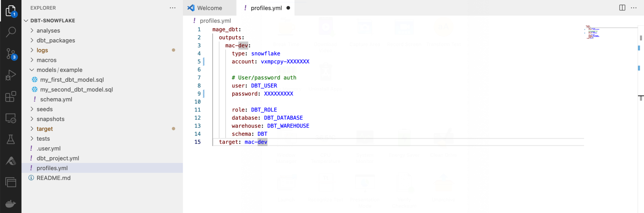644x213 pixels.
Task: Open the window-stack icon view above Docker
Action: coord(11,182)
